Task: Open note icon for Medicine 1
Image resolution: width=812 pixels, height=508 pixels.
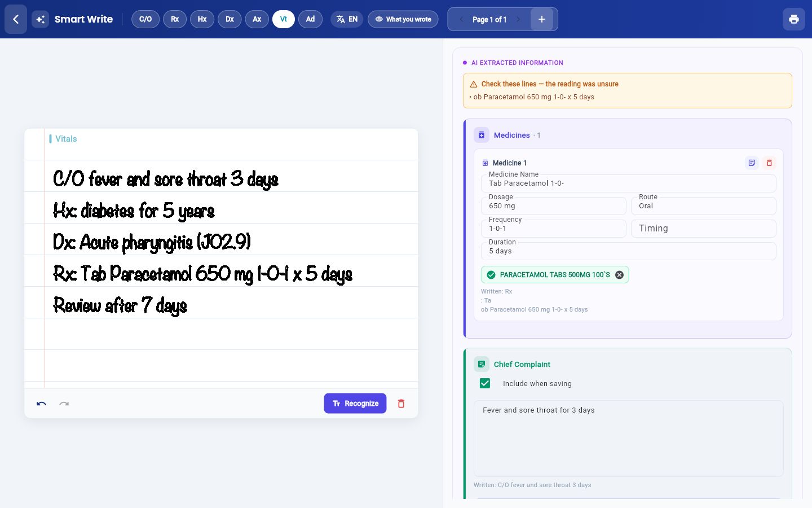Action: tap(752, 163)
